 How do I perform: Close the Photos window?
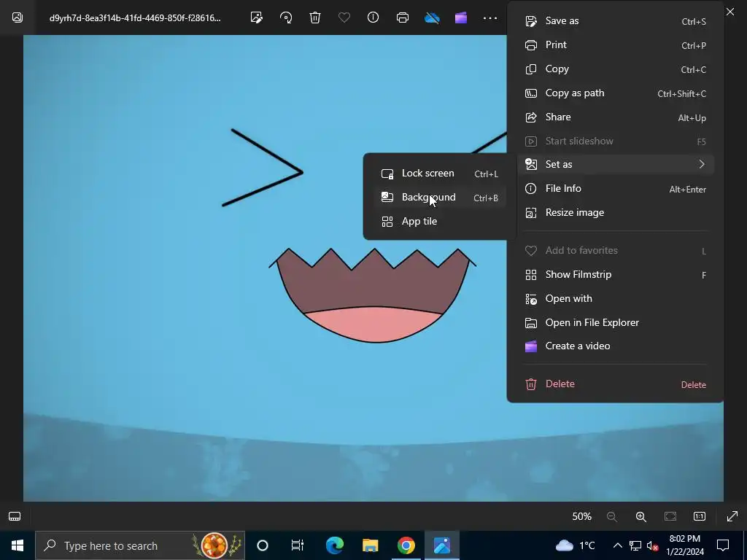coord(730,12)
